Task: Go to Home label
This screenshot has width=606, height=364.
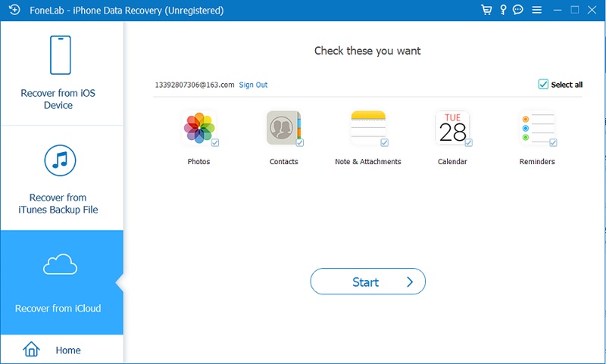Action: coord(68,350)
